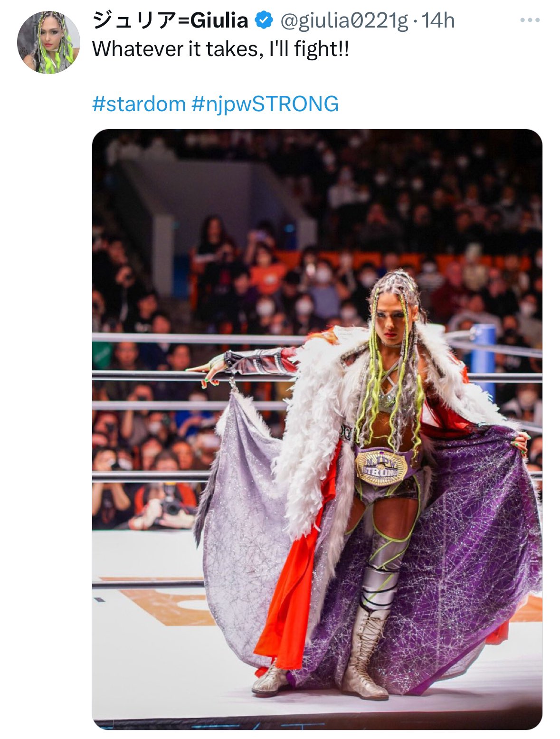
Task: Click the 14h timestamp
Action: [438, 20]
